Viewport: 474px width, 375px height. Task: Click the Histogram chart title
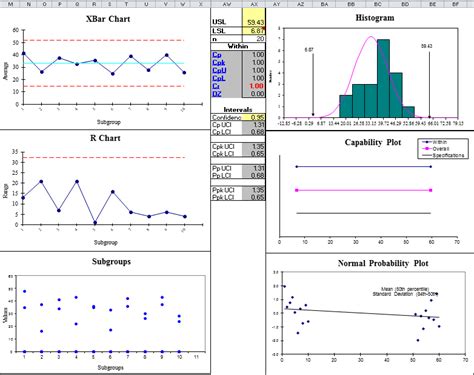coord(375,18)
